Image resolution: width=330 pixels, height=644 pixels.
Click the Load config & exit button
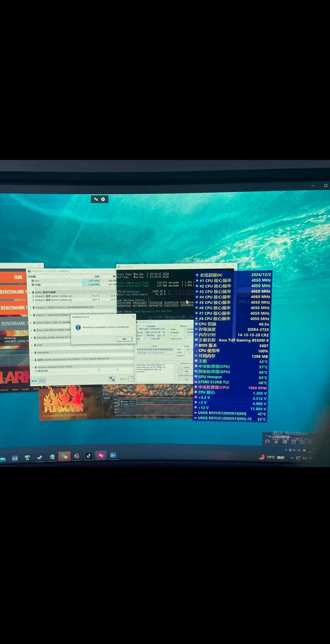click(186, 375)
